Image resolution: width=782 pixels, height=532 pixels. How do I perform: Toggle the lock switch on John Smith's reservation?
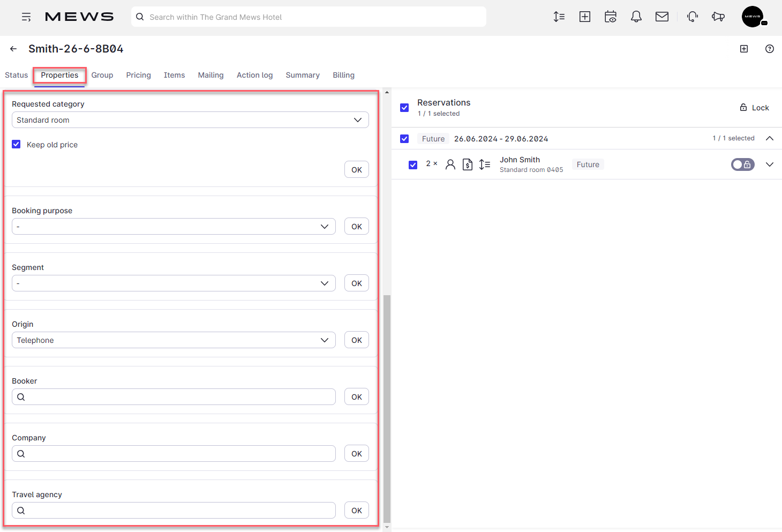pos(742,164)
